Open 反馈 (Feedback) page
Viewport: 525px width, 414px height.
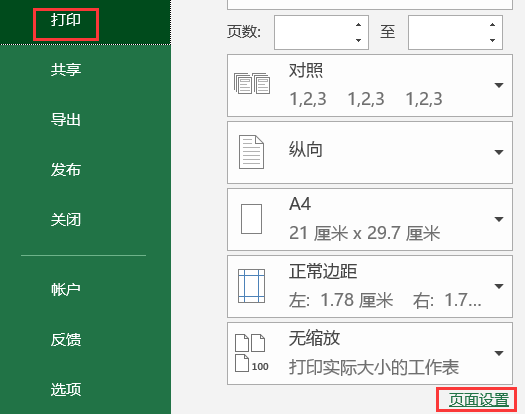pos(66,340)
